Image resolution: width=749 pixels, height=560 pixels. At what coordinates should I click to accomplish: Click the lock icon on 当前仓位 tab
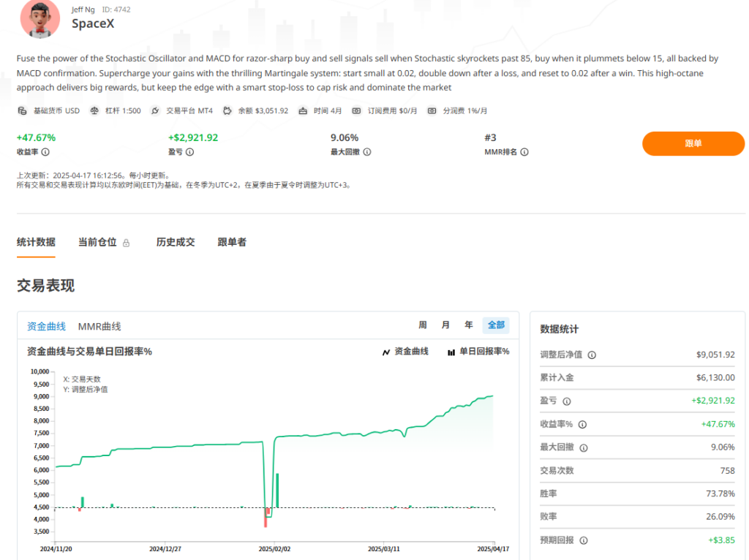coord(126,243)
